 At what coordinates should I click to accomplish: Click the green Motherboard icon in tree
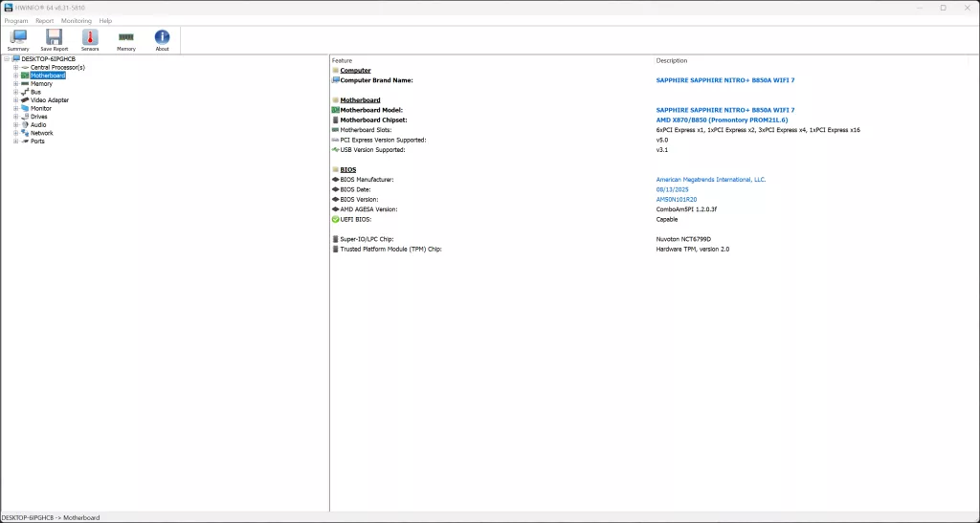pyautogui.click(x=25, y=76)
